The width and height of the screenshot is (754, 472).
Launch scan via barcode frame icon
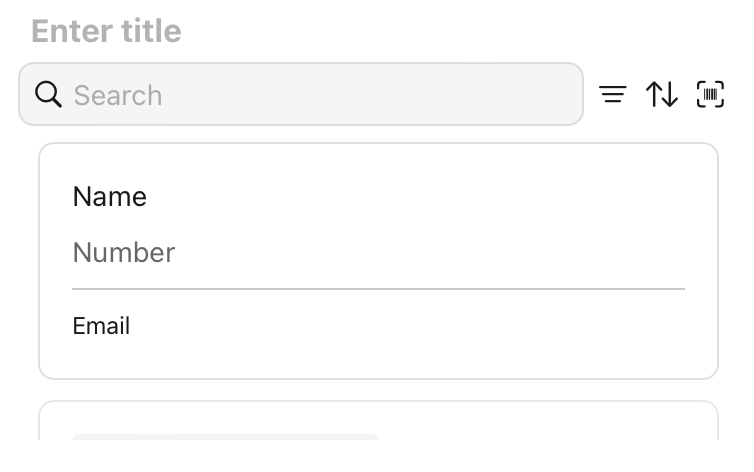click(x=710, y=95)
